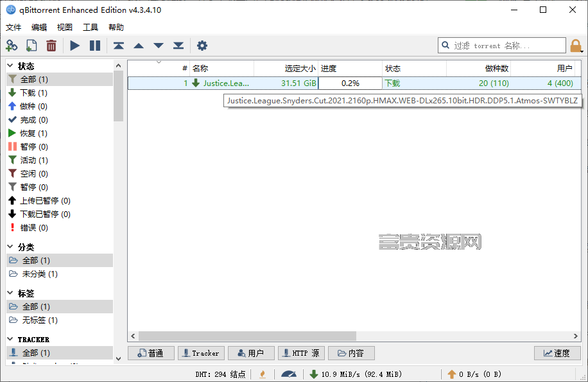Screen dimensions: 588x382
Task: Select 无标签 (1) tag filter
Action: coord(60,320)
